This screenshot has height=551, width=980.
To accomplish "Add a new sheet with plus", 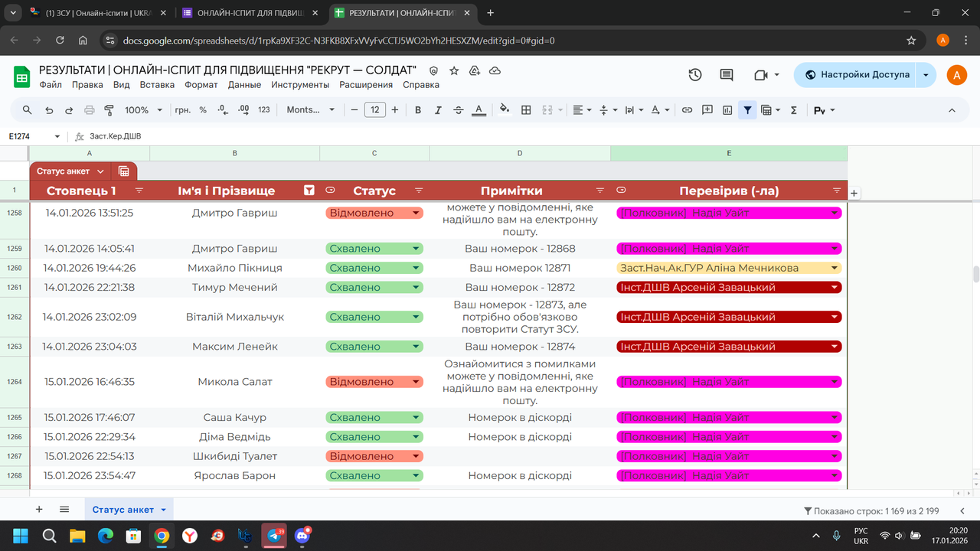I will [39, 510].
